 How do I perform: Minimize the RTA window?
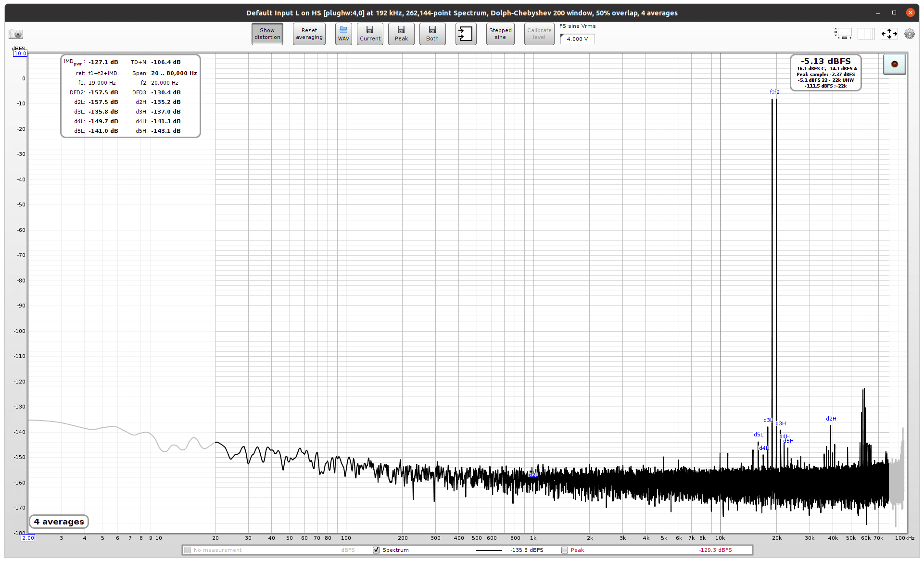tap(878, 13)
